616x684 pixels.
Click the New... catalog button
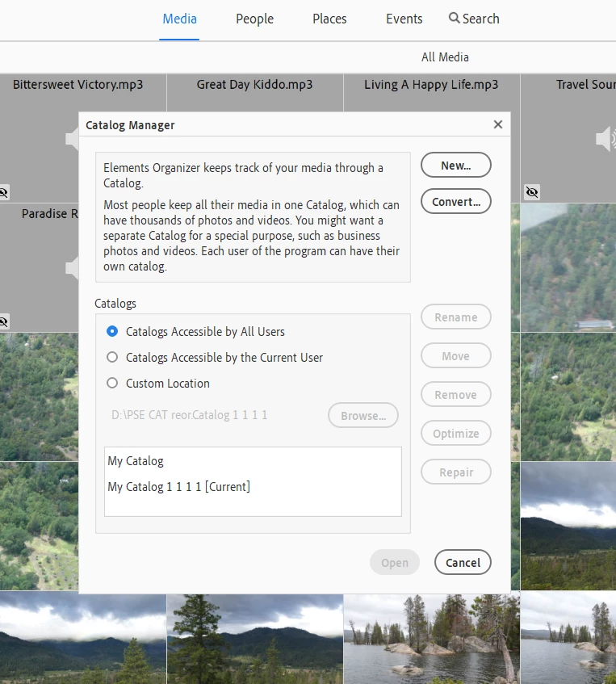(x=456, y=165)
